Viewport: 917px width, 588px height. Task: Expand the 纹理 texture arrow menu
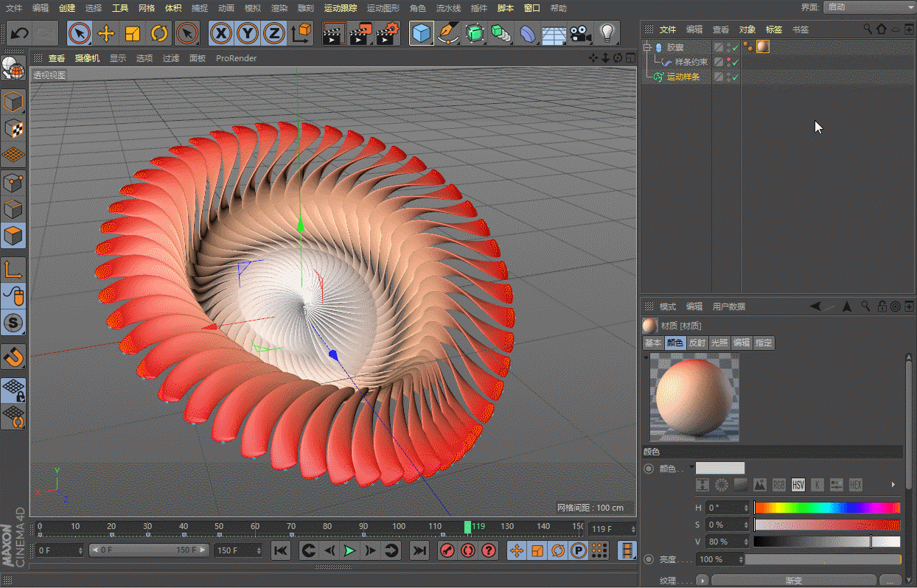click(702, 581)
